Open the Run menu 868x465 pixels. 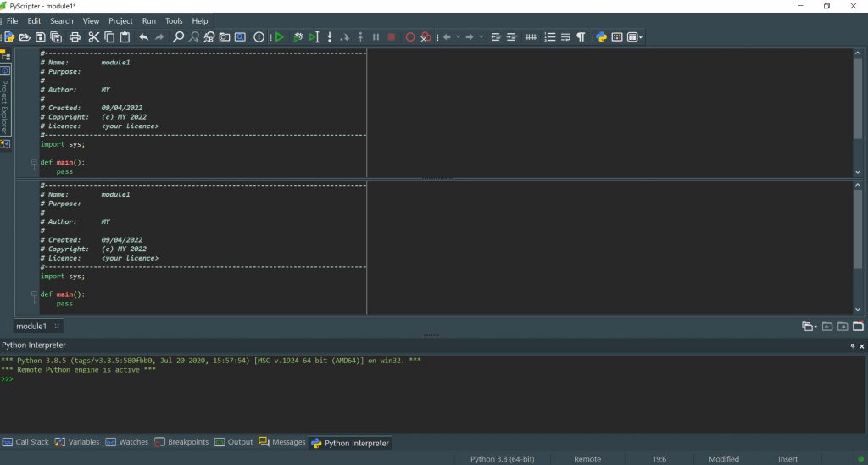point(149,21)
